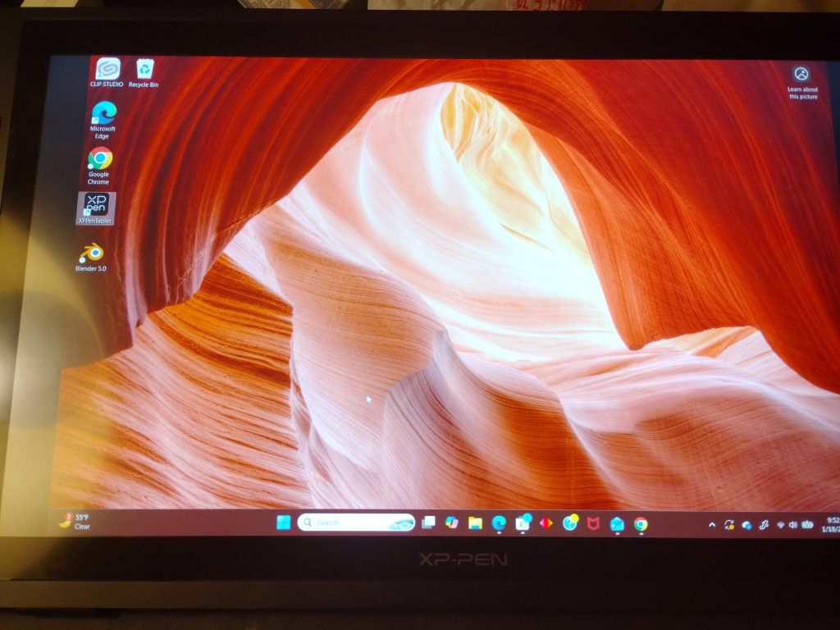Select the XPPenTablet desktop shortcut
Image resolution: width=840 pixels, height=630 pixels.
coord(96,207)
